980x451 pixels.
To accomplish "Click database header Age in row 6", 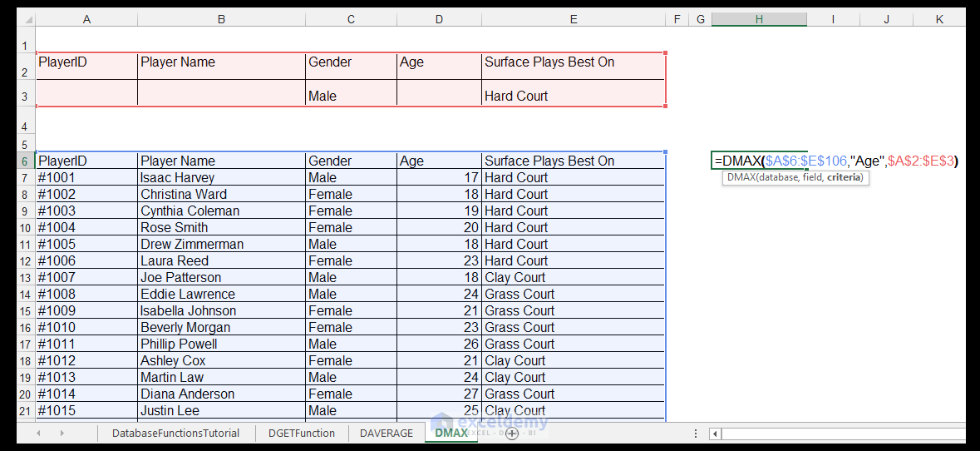I will point(440,161).
